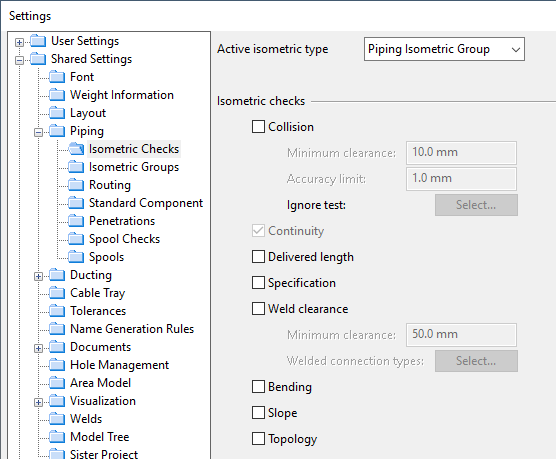Select Name Generation Rules in tree
The image size is (556, 459).
click(x=132, y=328)
